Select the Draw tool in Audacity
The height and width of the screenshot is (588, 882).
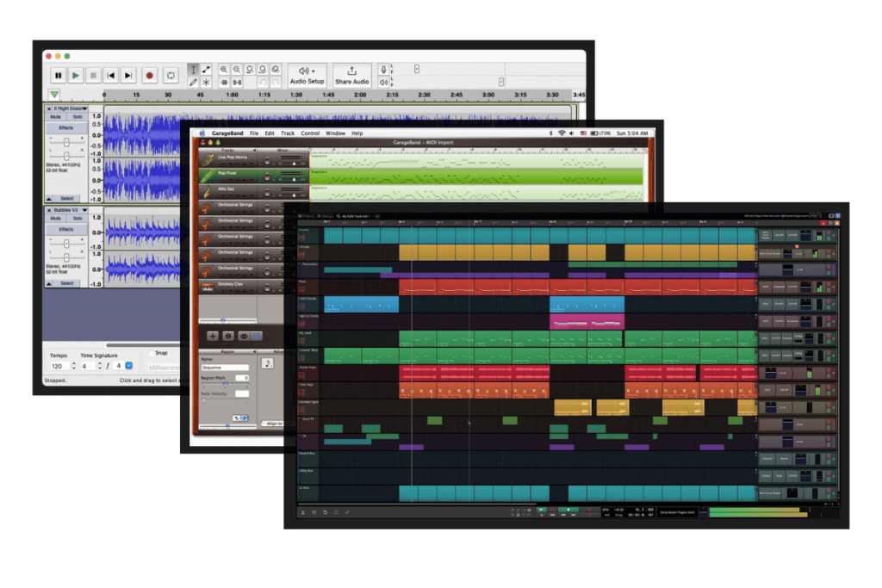click(194, 82)
